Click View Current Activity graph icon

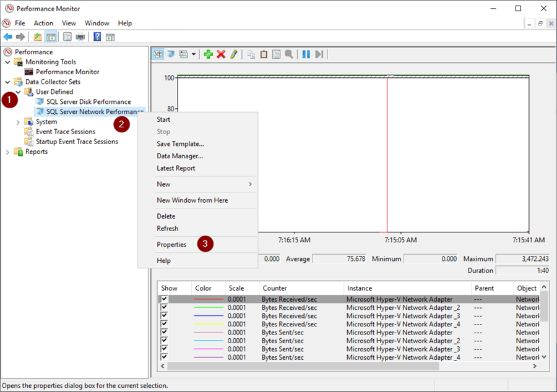coord(158,54)
